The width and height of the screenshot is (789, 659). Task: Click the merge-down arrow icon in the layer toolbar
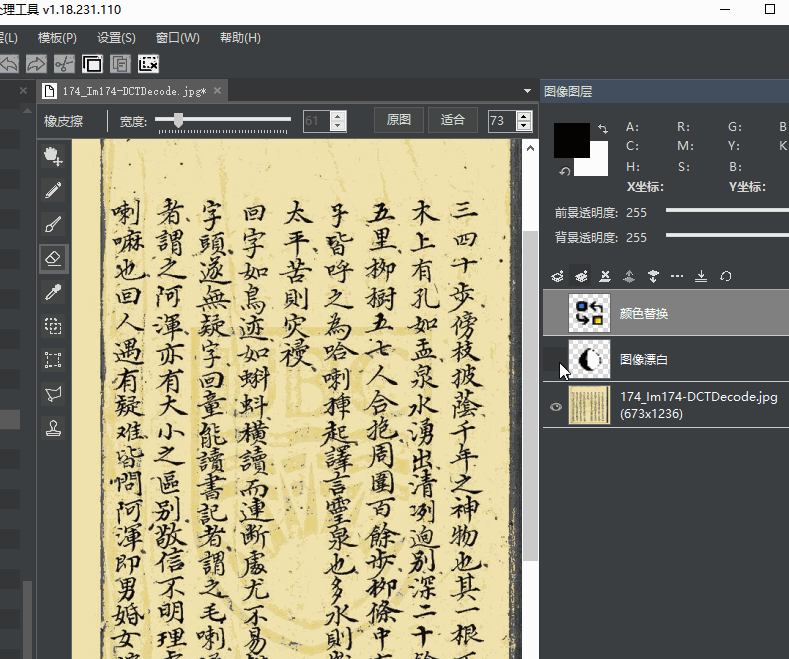coord(701,276)
